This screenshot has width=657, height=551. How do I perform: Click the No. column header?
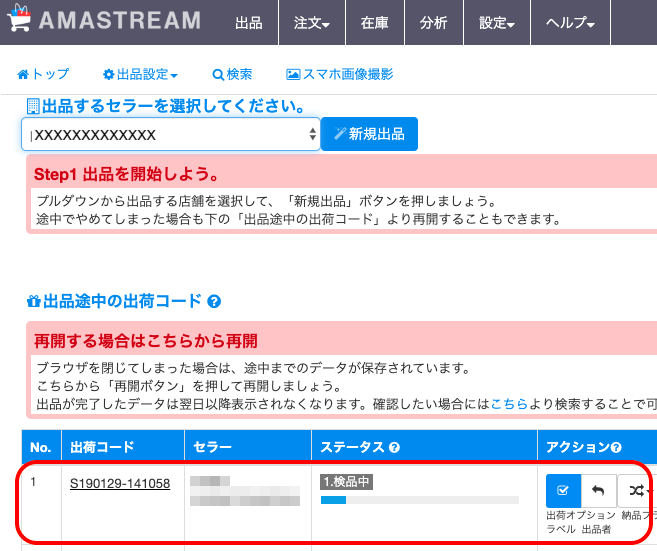coord(41,447)
